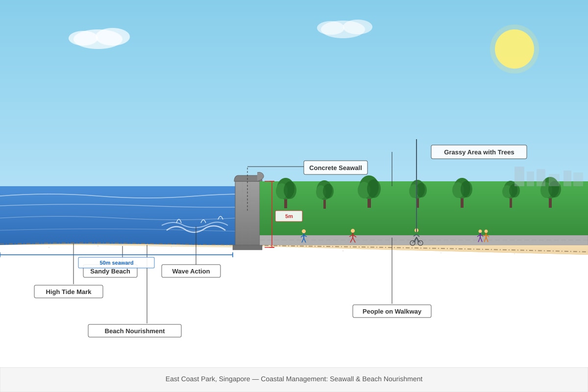
Task: Click the cloud above the sea
Action: 99,38
